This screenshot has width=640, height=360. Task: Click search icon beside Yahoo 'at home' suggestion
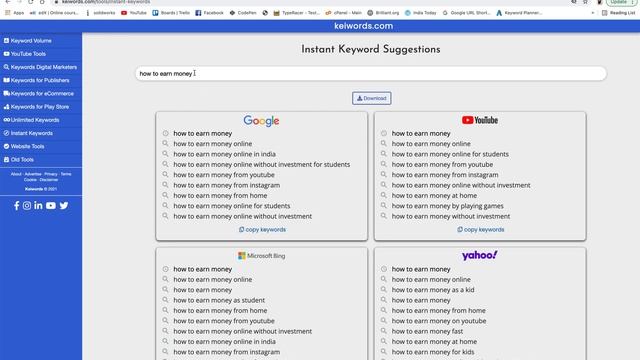click(x=384, y=341)
